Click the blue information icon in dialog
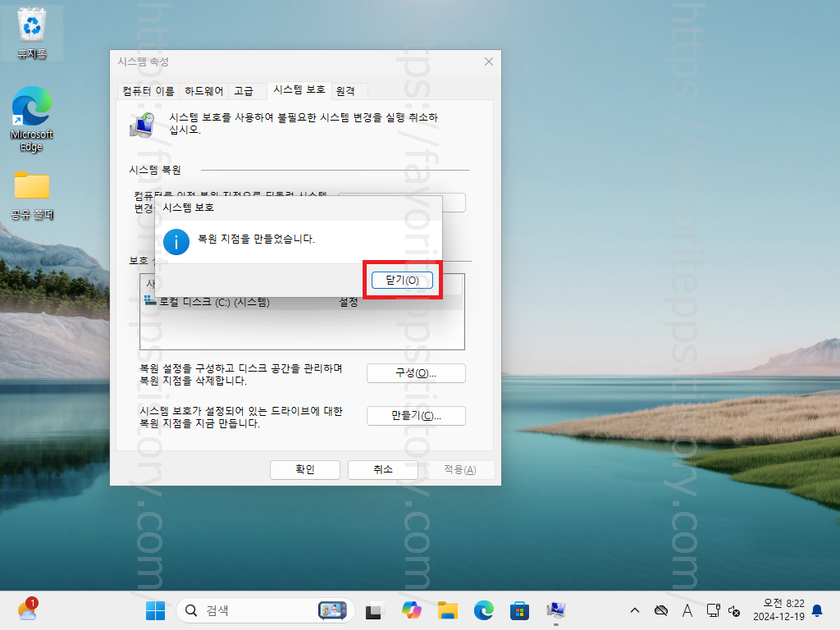Image resolution: width=840 pixels, height=630 pixels. click(176, 242)
